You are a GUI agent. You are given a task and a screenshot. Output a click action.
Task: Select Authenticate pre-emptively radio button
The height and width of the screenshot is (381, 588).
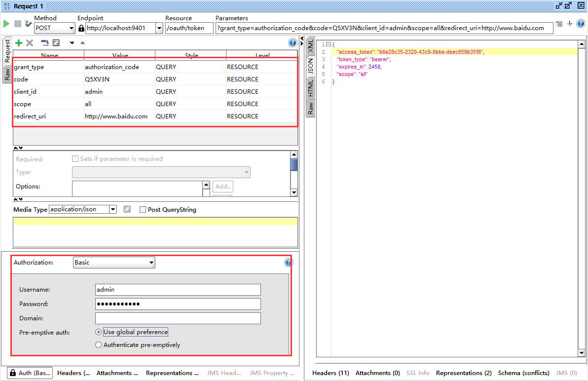point(98,344)
